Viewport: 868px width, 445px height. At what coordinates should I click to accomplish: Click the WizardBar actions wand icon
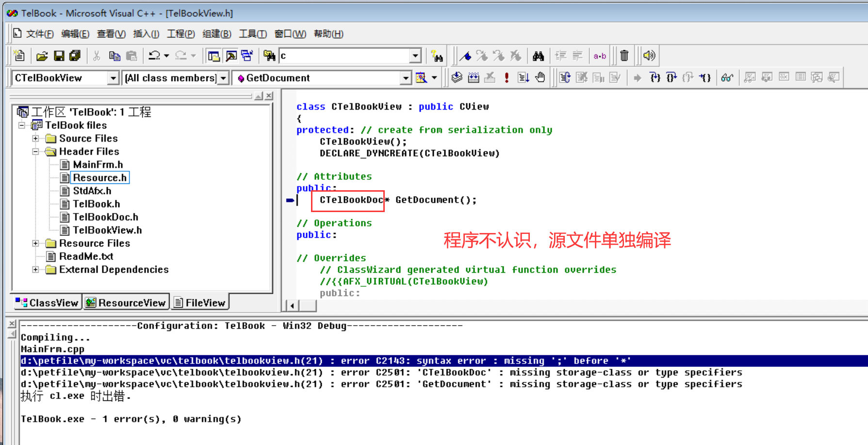pyautogui.click(x=421, y=78)
